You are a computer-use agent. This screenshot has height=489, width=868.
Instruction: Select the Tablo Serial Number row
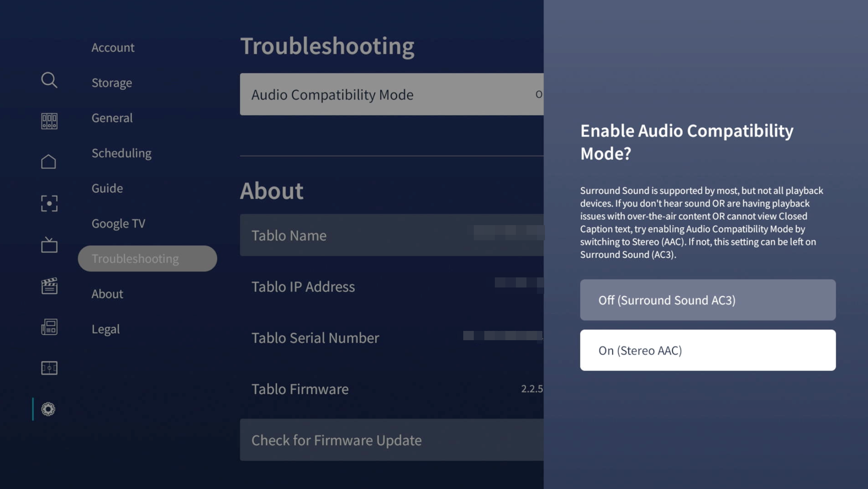(x=391, y=337)
